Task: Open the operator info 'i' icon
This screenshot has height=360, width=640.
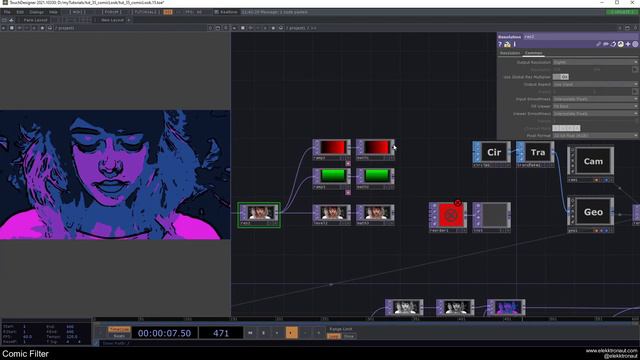Action: 514,44
